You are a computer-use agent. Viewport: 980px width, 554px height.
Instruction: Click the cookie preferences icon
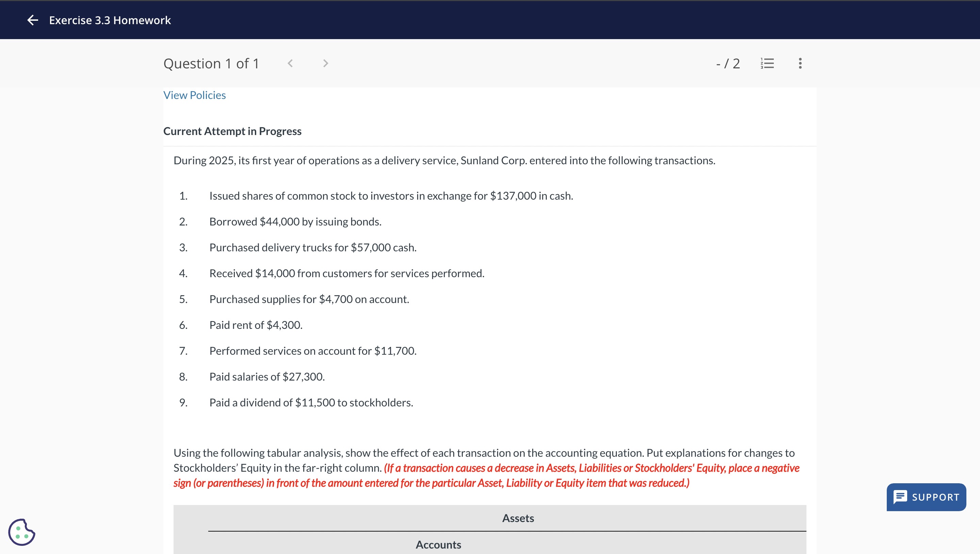pyautogui.click(x=22, y=532)
